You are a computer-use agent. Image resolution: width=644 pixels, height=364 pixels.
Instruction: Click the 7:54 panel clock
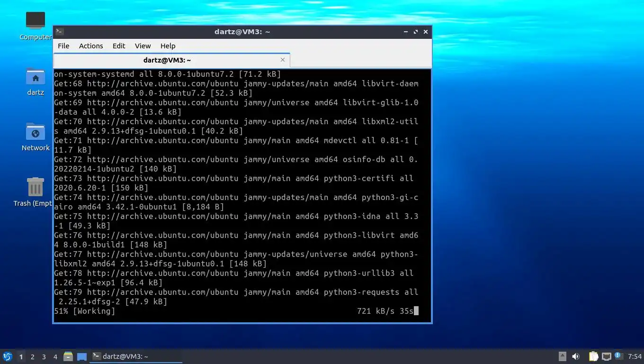pos(635,356)
